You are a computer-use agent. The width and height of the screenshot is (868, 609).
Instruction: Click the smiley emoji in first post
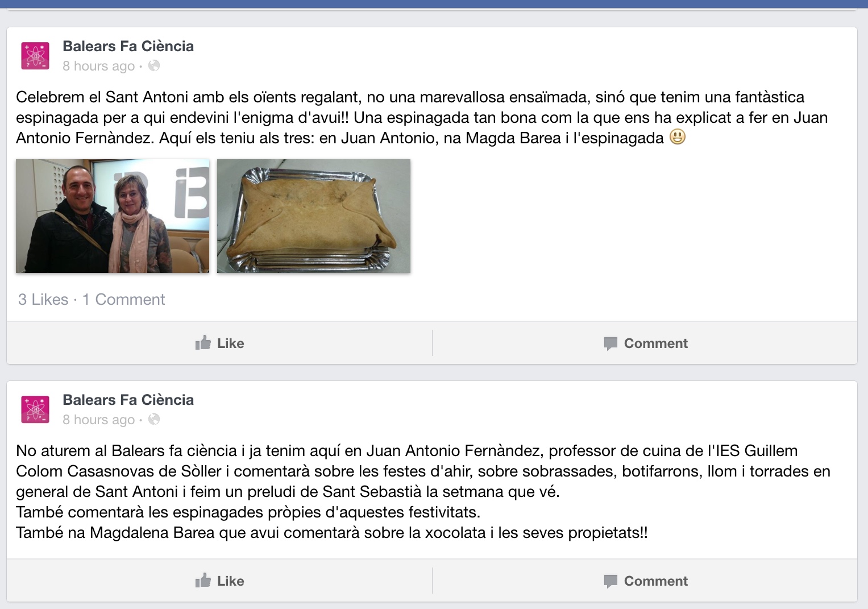coord(678,137)
